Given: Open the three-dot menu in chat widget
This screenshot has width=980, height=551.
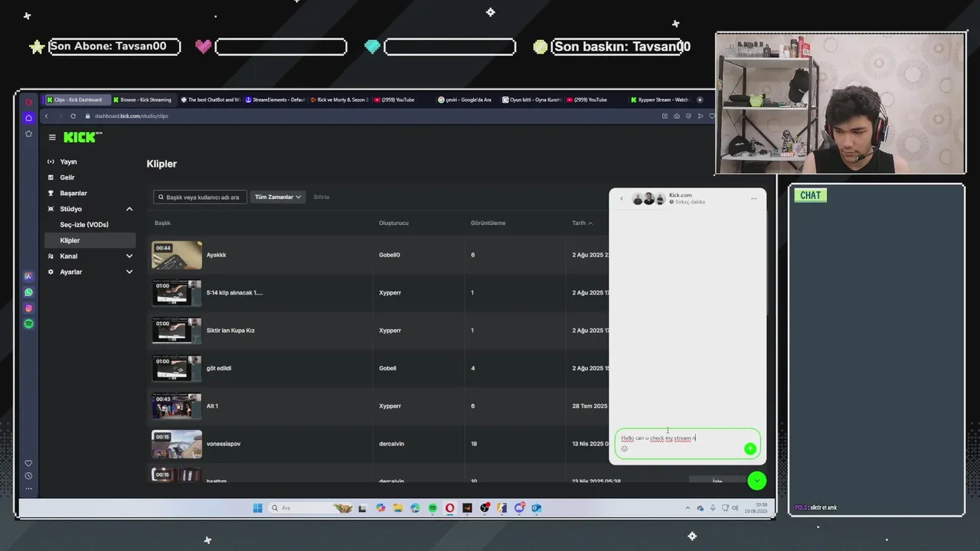Looking at the screenshot, I should (753, 198).
